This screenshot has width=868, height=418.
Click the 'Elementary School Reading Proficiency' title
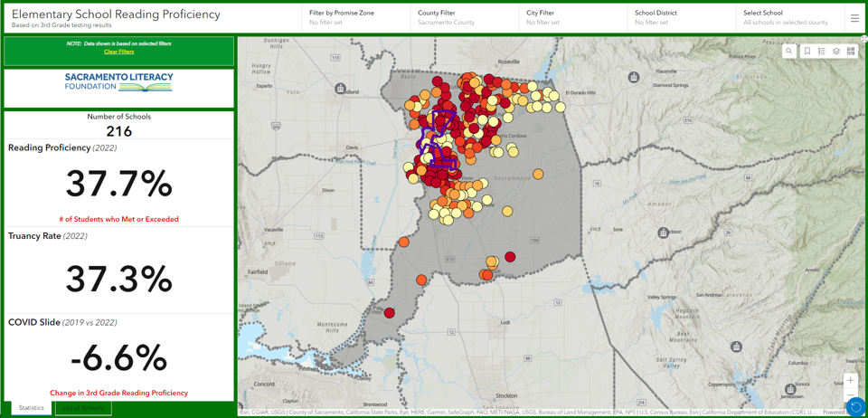pyautogui.click(x=116, y=14)
